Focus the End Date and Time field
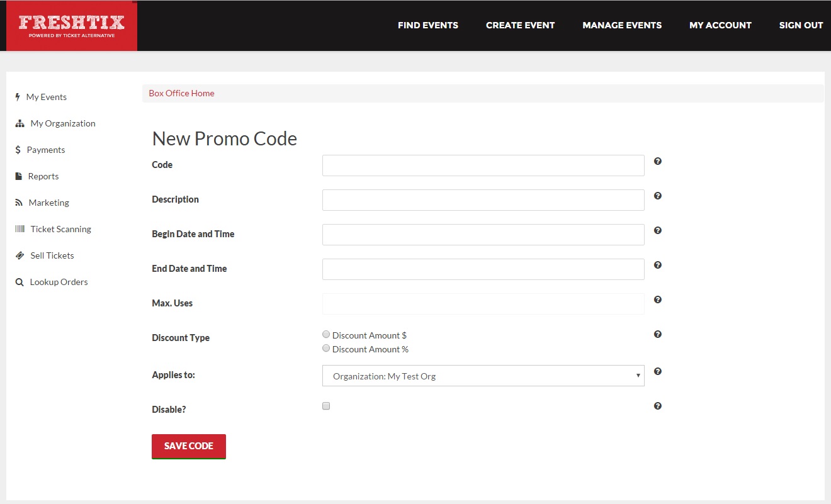The width and height of the screenshot is (831, 504). point(483,269)
